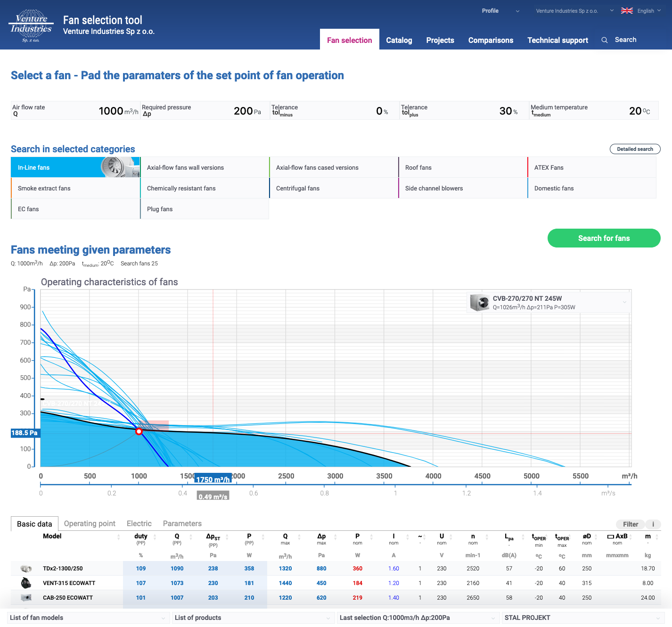
Task: Click the Venture Industries globe logo
Action: [x=31, y=26]
